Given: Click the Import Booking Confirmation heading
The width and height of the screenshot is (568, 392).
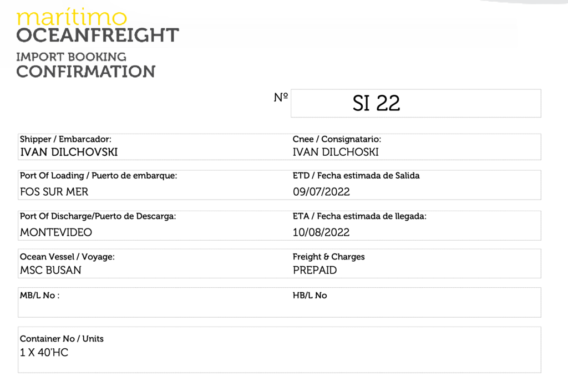Looking at the screenshot, I should [86, 65].
